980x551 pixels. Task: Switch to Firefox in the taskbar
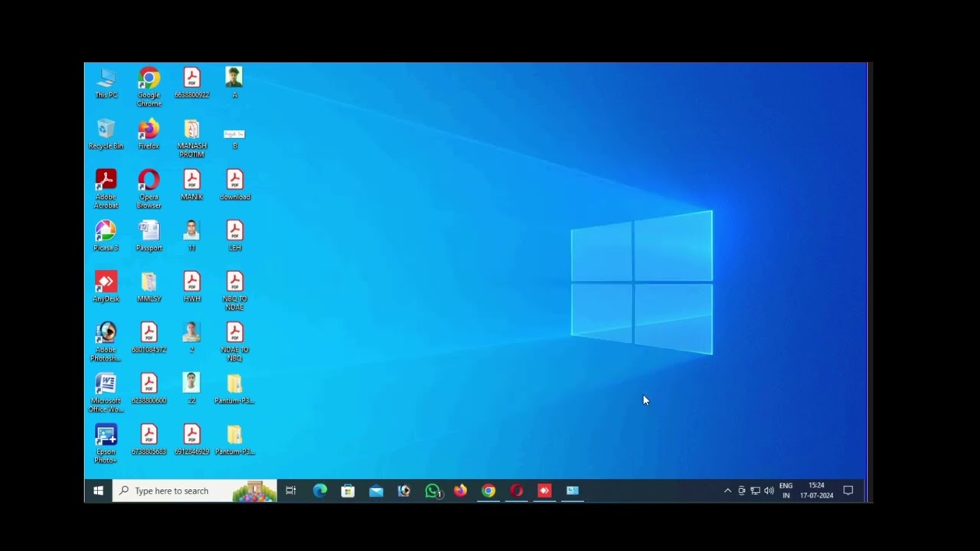tap(460, 491)
